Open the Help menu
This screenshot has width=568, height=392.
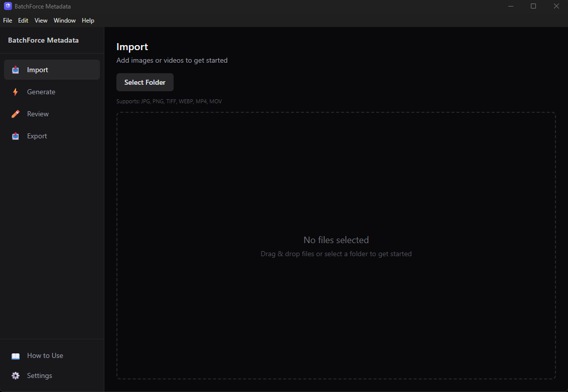coord(88,21)
